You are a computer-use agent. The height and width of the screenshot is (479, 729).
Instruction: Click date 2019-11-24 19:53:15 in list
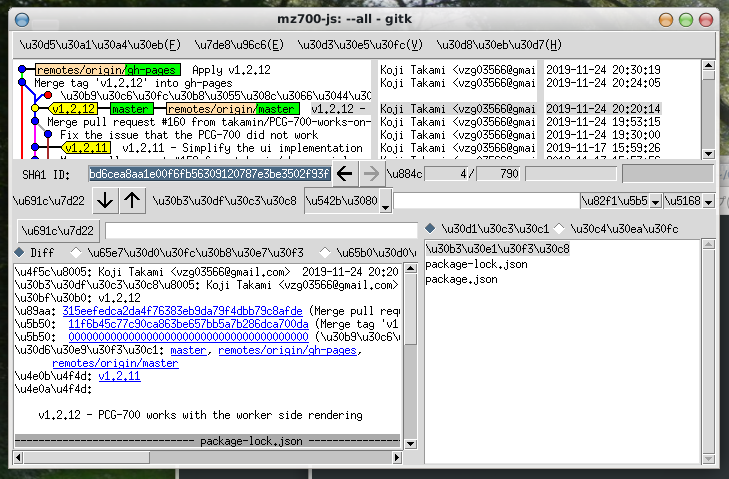point(603,122)
